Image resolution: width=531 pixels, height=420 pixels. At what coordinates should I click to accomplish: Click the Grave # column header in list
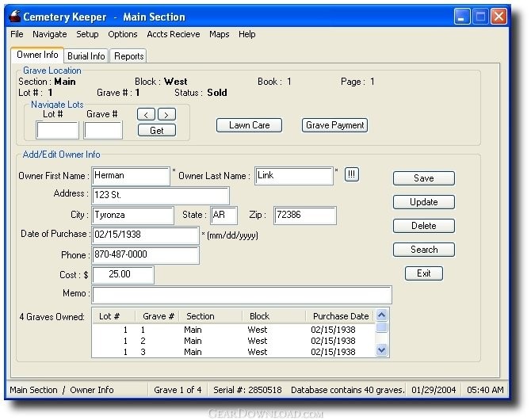pos(158,316)
